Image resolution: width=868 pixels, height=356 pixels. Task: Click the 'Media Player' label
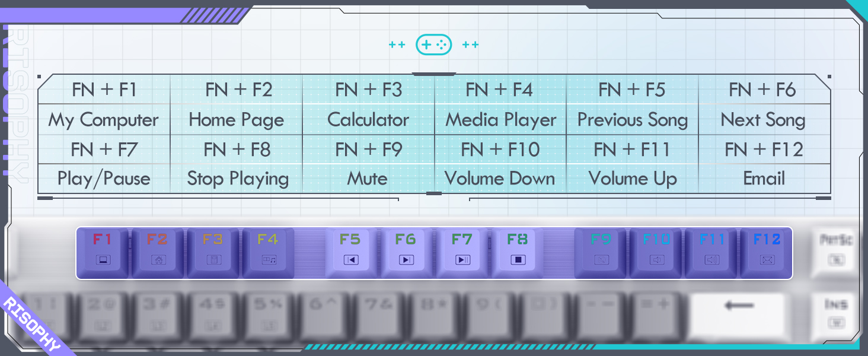tap(501, 120)
